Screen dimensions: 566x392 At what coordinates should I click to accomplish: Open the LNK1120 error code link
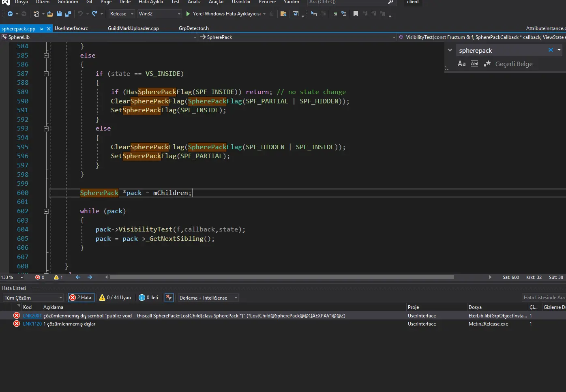tap(32, 324)
